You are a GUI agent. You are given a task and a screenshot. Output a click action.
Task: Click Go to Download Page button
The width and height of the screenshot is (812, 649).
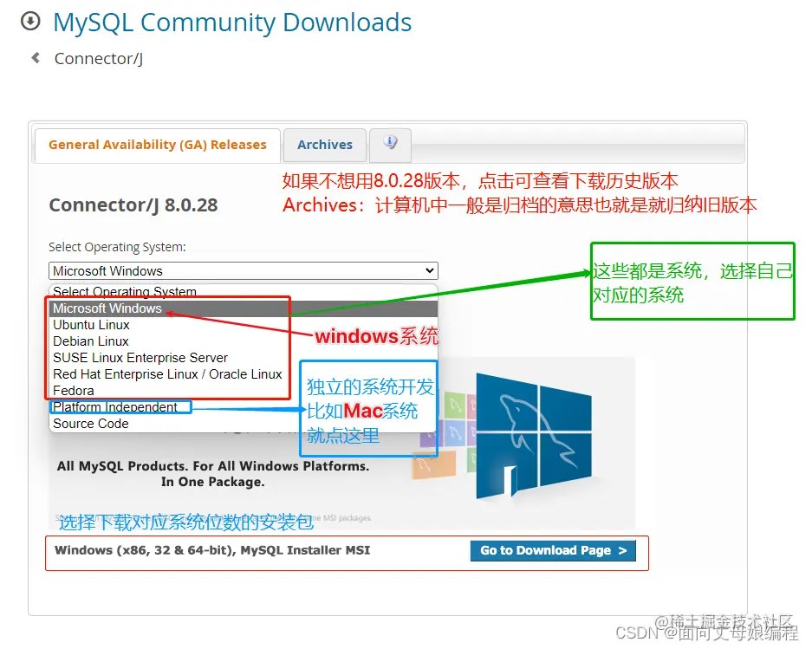pyautogui.click(x=553, y=550)
